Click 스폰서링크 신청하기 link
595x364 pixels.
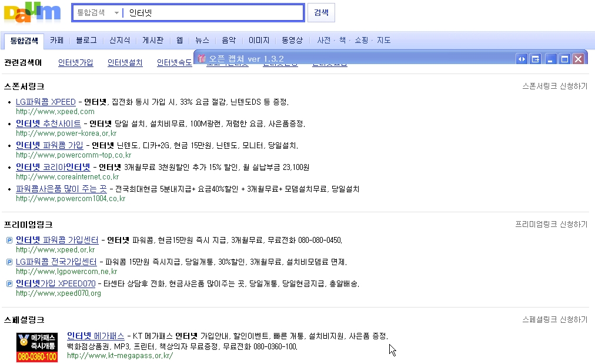click(555, 86)
